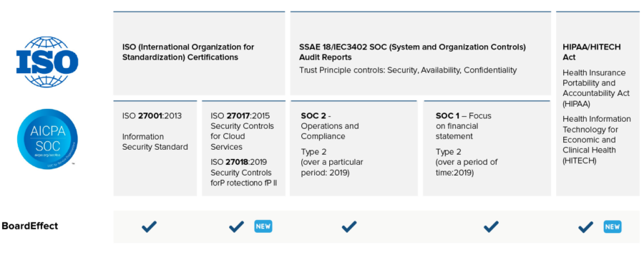
Task: Click the NEW badge beside the HIPAA checkmark
Action: [613, 226]
